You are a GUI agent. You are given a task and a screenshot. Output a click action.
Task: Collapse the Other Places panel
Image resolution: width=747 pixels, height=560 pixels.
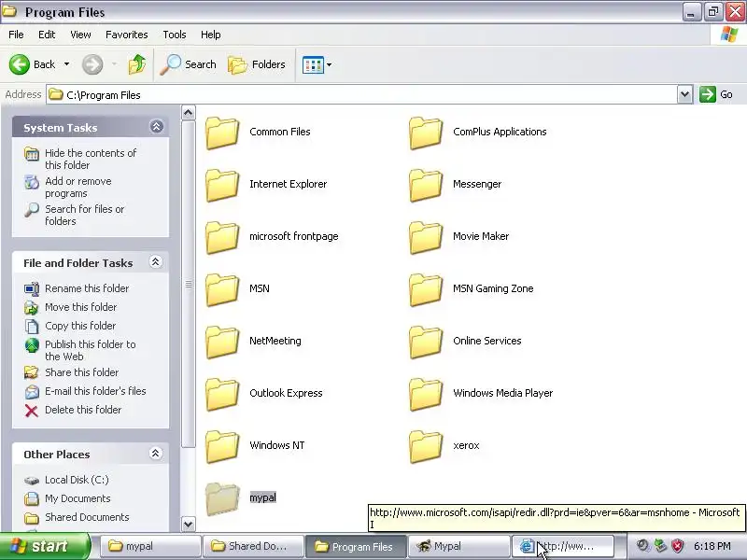point(155,454)
